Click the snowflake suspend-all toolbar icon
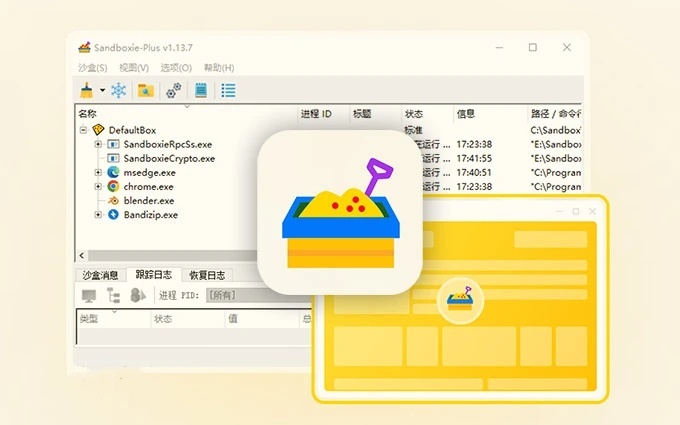 coord(118,91)
